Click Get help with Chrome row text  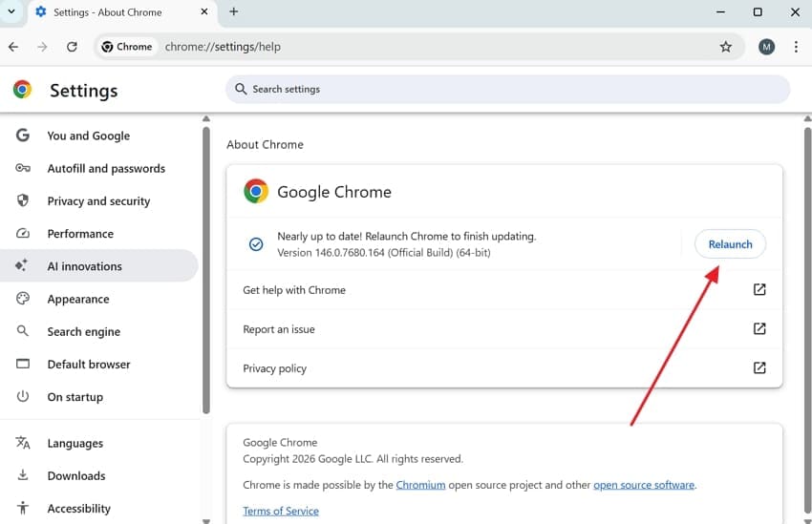[x=294, y=290]
